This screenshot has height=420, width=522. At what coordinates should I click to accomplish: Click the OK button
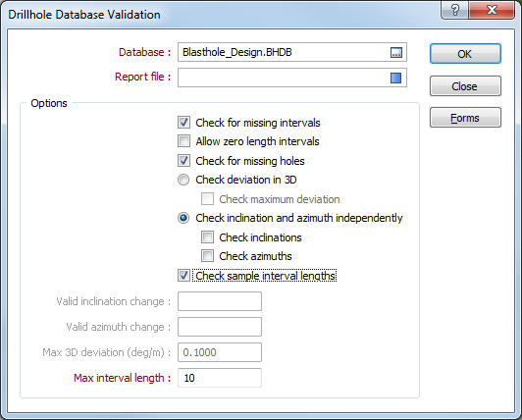[x=465, y=54]
